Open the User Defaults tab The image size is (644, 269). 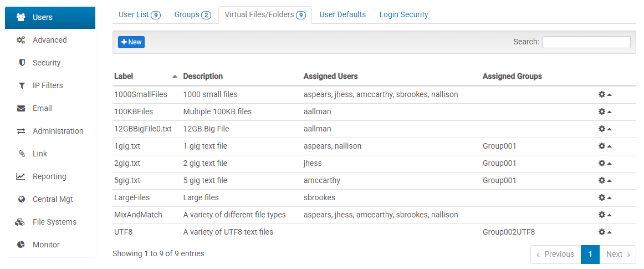coord(343,15)
